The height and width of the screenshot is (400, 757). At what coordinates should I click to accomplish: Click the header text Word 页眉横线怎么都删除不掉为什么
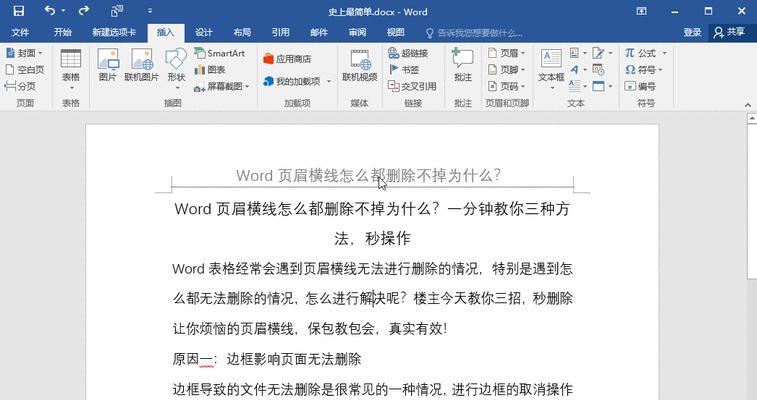tap(368, 175)
